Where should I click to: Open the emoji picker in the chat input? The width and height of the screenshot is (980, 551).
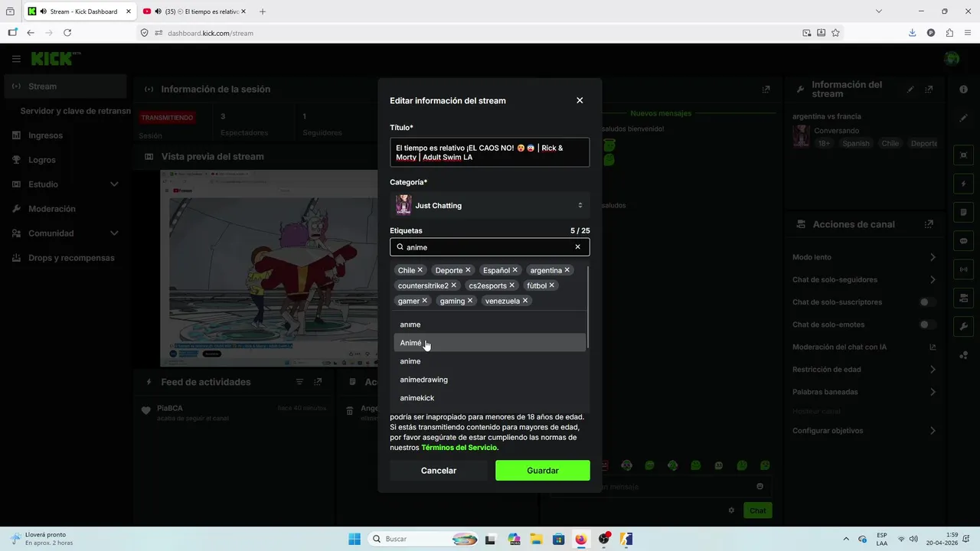(759, 487)
